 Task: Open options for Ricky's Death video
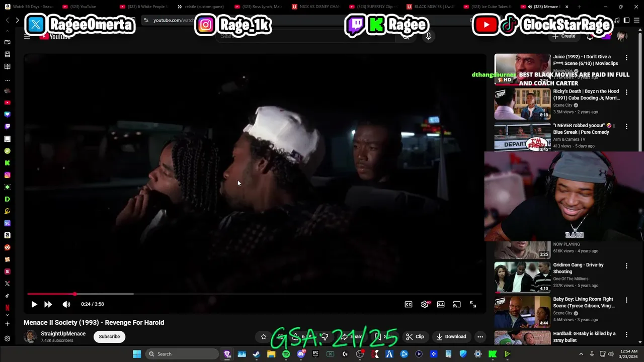626,92
